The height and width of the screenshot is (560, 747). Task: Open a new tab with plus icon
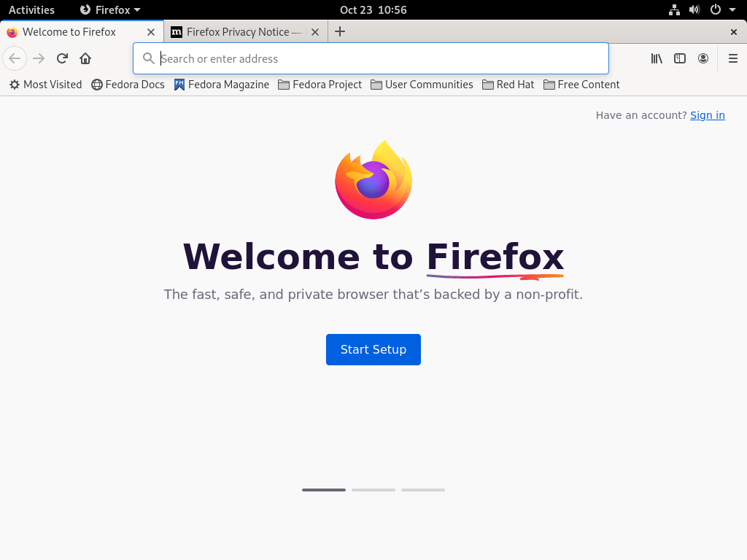(x=340, y=32)
